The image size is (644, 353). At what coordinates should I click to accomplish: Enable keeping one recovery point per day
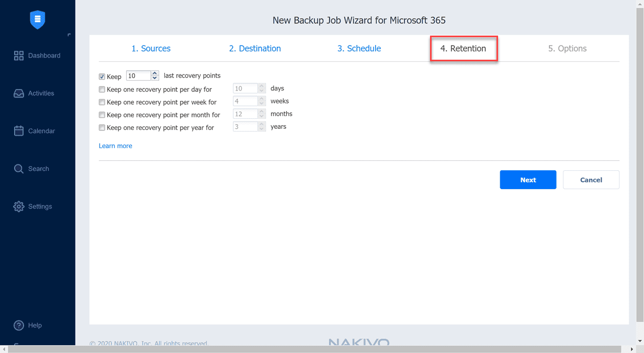point(101,89)
